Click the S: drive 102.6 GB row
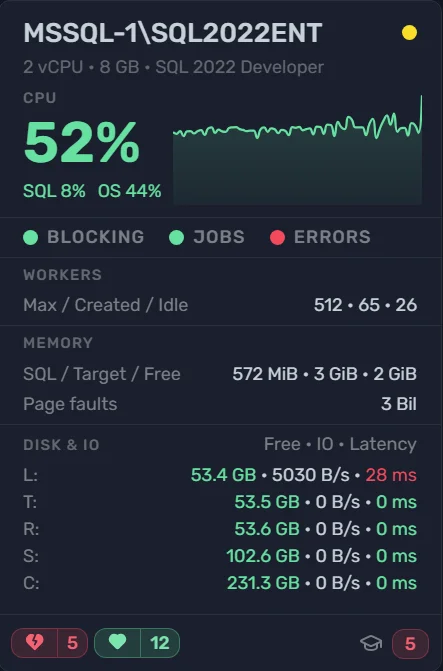 tap(220, 556)
